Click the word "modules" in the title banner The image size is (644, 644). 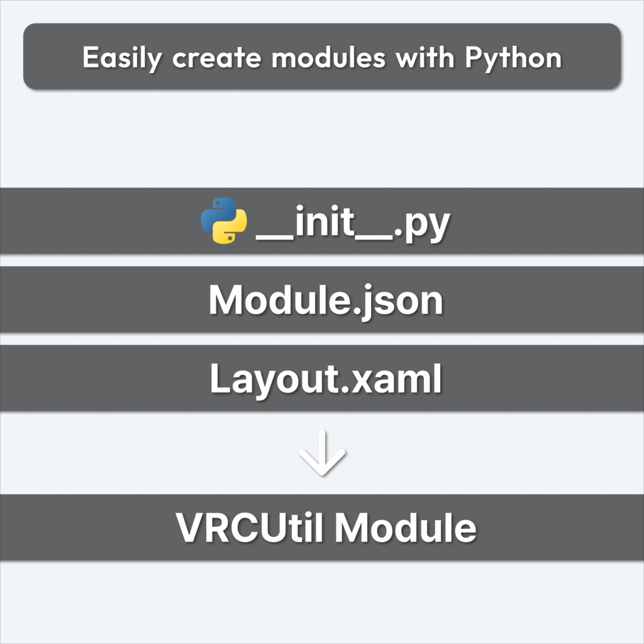point(328,57)
